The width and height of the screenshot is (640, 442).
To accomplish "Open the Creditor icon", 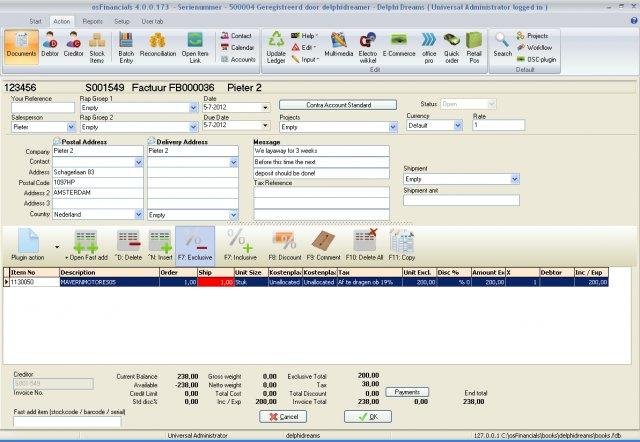I will click(x=73, y=44).
